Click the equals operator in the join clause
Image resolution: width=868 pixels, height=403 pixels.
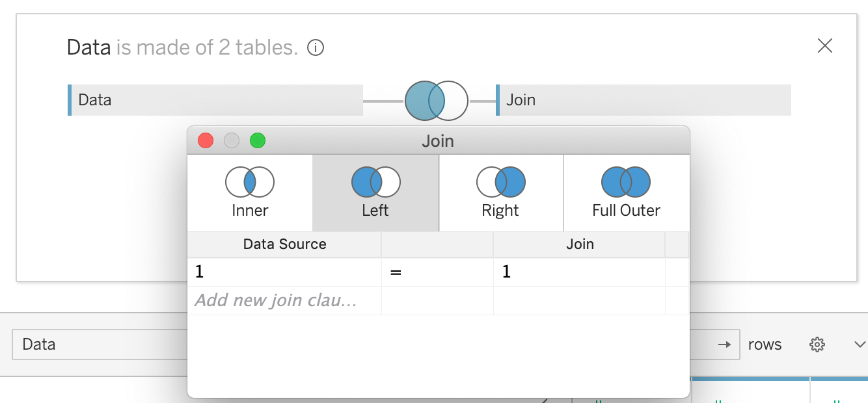click(396, 272)
